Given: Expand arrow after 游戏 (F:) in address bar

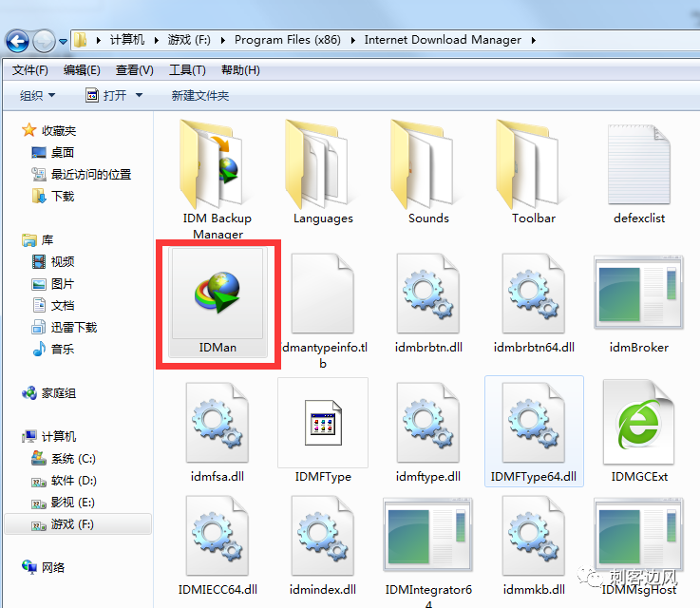Looking at the screenshot, I should click(223, 40).
